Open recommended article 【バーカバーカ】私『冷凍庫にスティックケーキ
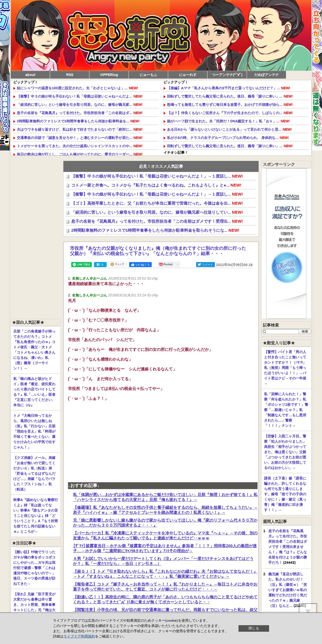Image resolution: width=322 pixels, height=644 pixels. point(165,535)
